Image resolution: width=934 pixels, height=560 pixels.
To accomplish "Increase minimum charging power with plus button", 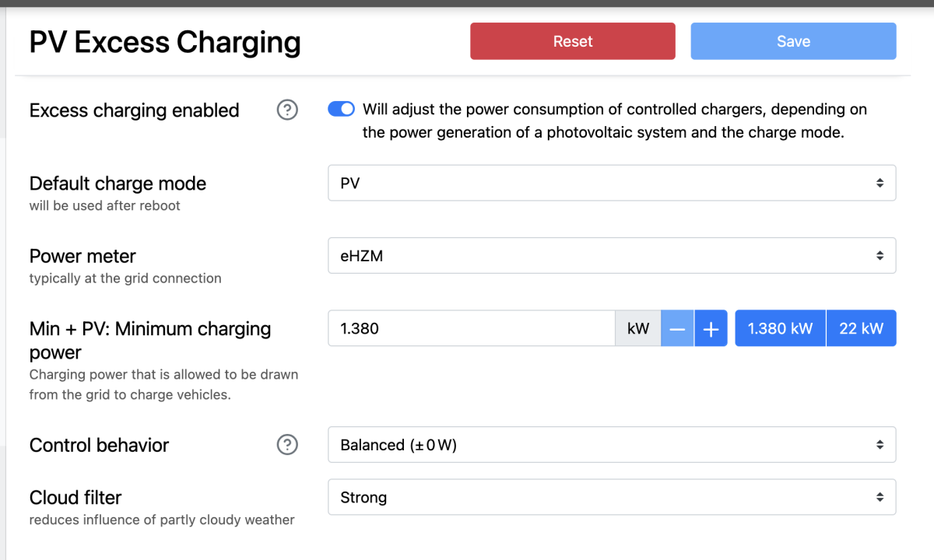I will pyautogui.click(x=711, y=328).
